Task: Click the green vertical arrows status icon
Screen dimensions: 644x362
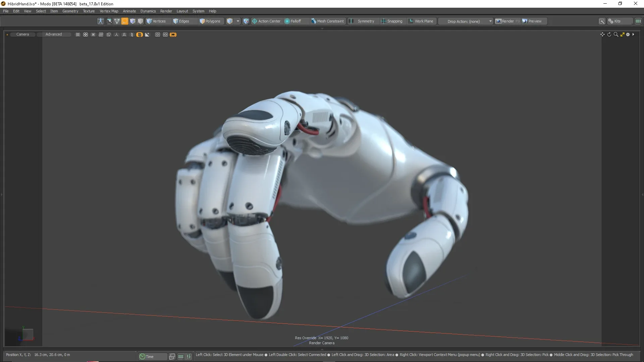Action: 189,357
